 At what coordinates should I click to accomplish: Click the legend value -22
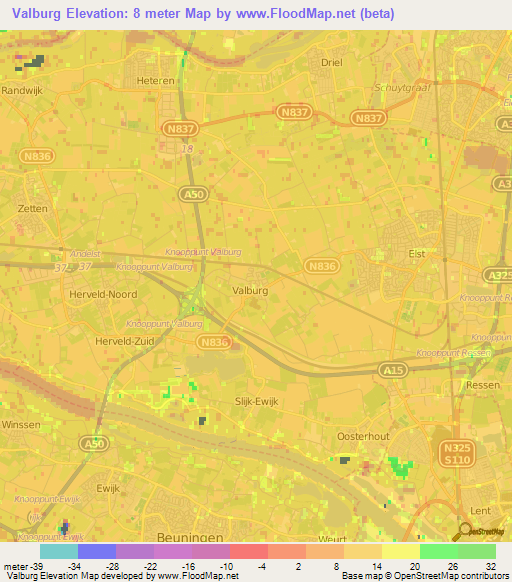point(150,566)
